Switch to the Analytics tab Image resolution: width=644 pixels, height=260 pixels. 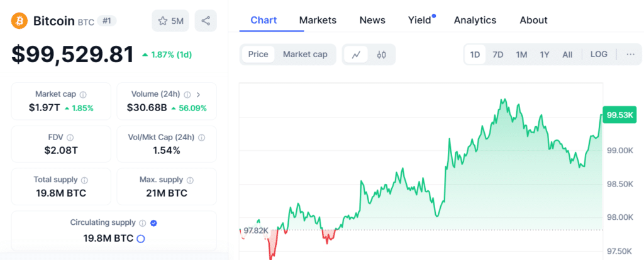[x=475, y=20]
